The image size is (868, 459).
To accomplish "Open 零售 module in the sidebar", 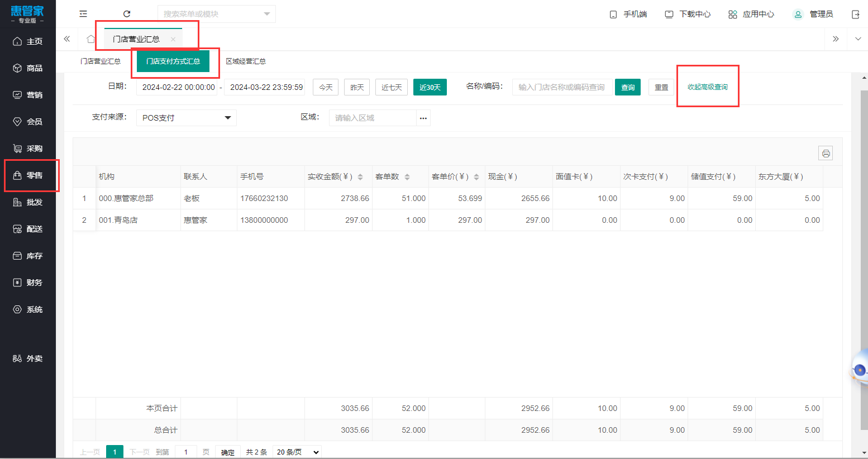I will [x=28, y=175].
